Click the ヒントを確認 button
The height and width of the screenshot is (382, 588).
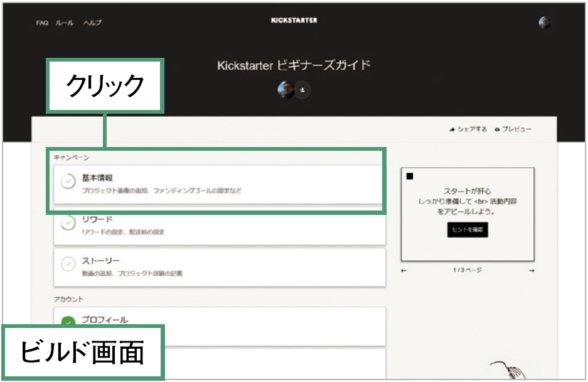[x=468, y=230]
